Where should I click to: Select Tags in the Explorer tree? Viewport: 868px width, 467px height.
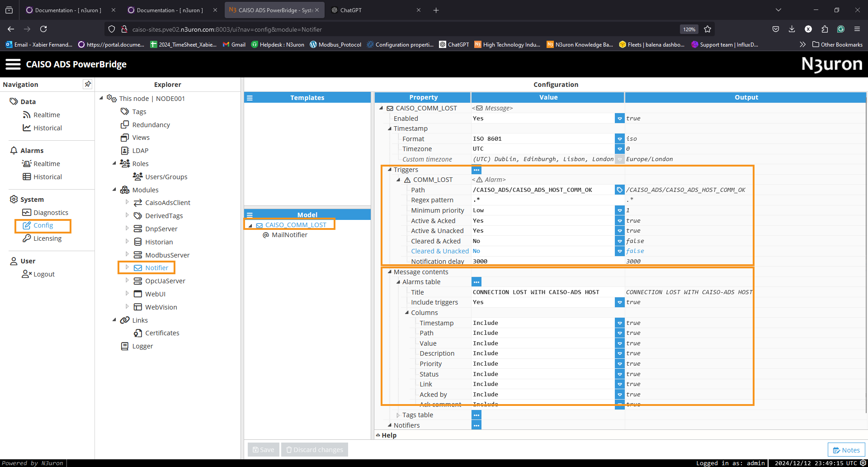(133, 112)
